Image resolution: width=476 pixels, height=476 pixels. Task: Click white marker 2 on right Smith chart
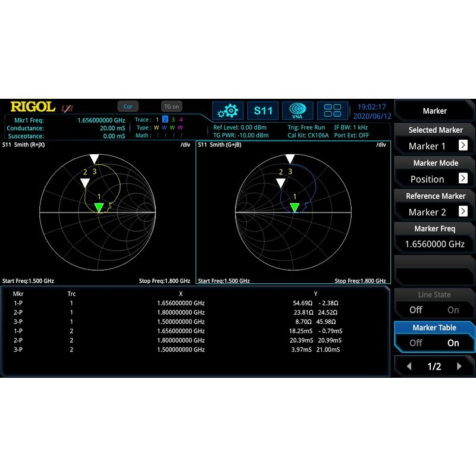(x=281, y=183)
